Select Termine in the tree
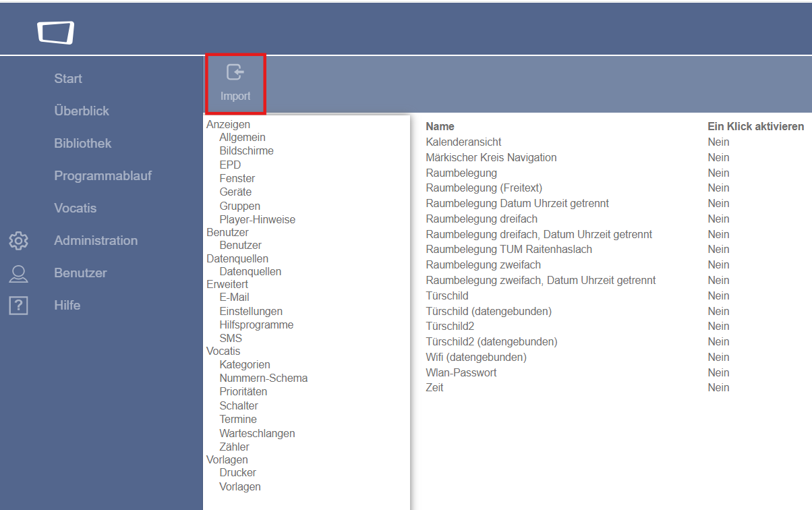Screen dimensions: 812x510 coord(238,419)
